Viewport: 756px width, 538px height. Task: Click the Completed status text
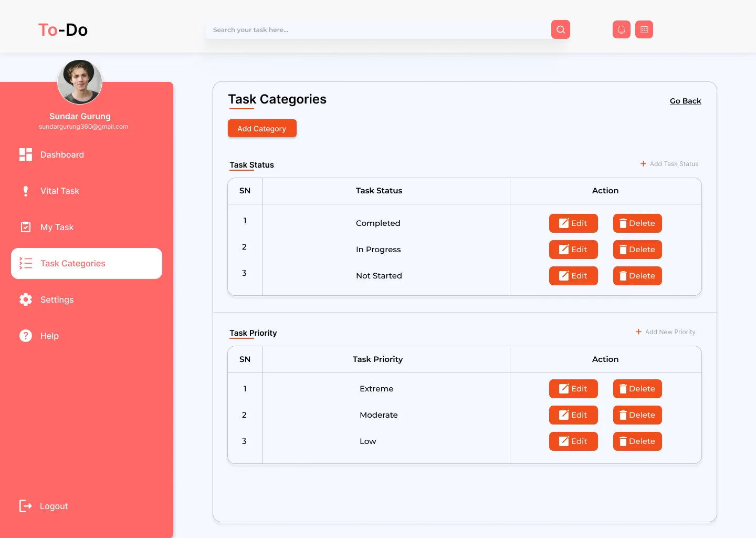click(x=378, y=223)
